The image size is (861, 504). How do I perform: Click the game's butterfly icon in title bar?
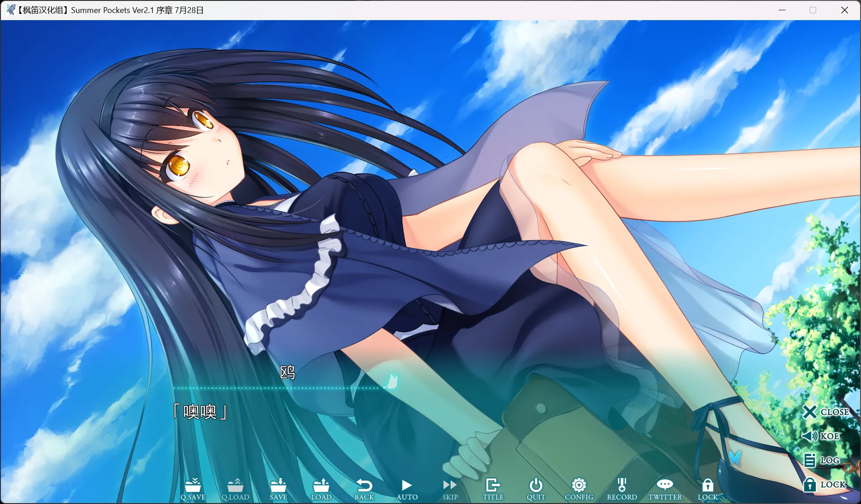pos(10,10)
